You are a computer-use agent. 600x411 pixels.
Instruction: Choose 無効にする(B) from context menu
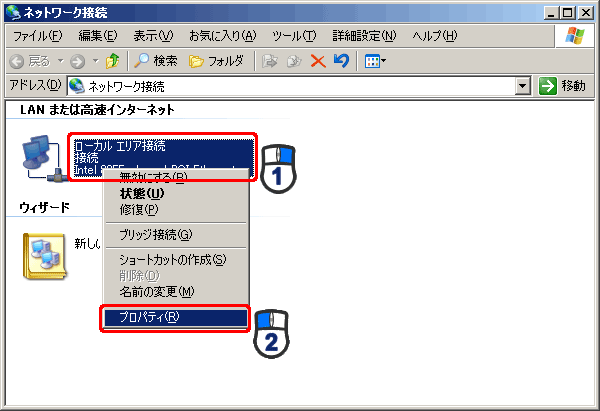click(176, 177)
